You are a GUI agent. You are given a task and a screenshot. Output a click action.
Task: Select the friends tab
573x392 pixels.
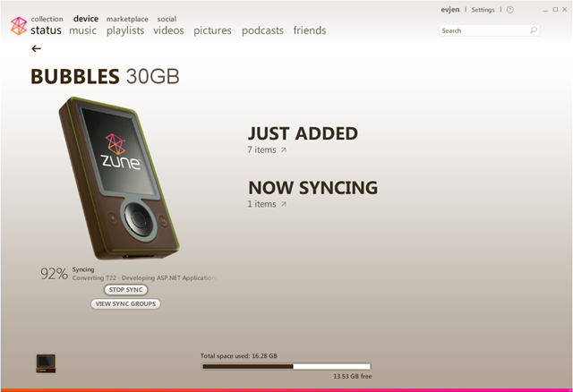310,30
